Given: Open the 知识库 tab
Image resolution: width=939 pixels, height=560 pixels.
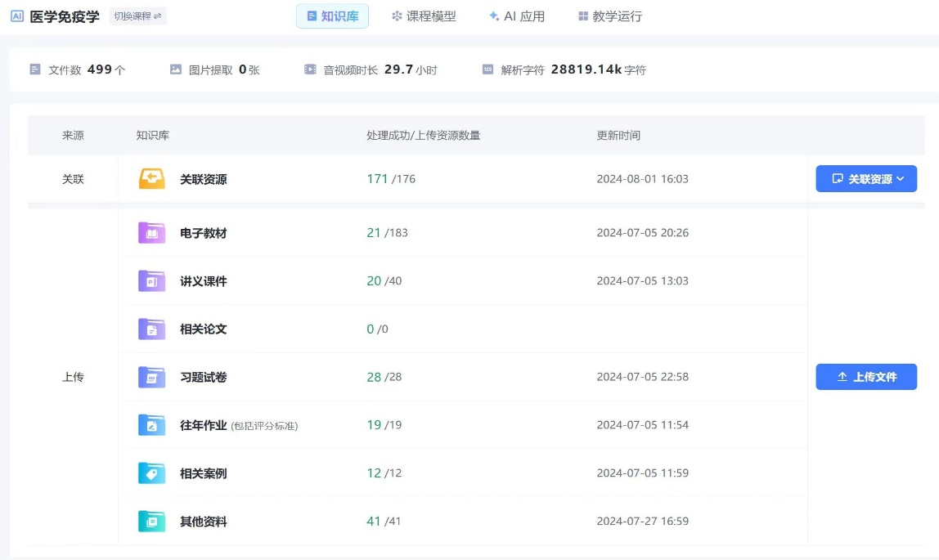Looking at the screenshot, I should pos(332,16).
